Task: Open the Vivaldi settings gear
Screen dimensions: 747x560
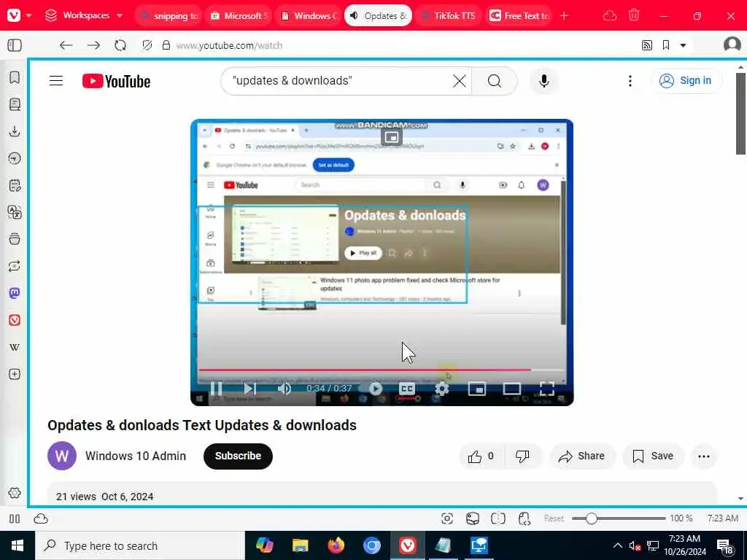Action: 15,493
